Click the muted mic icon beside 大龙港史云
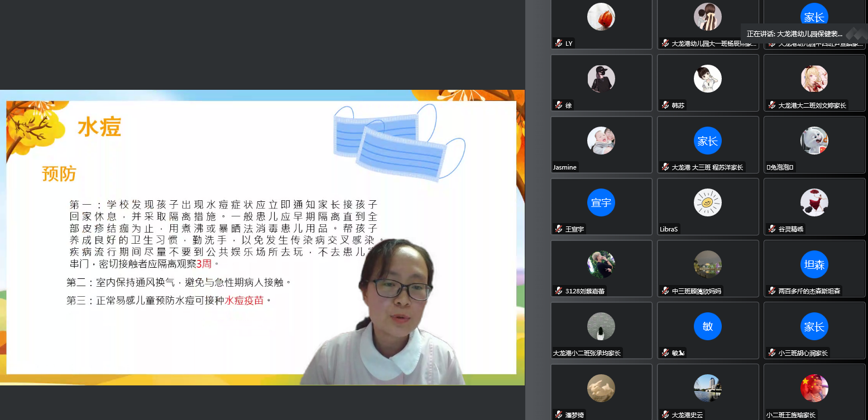This screenshot has height=420, width=868. (x=665, y=414)
